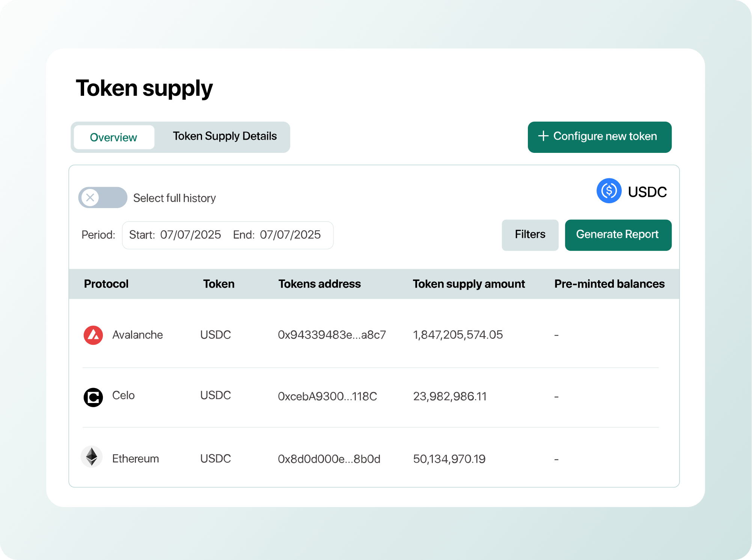This screenshot has width=752, height=560.
Task: Click address 0x94339483e...a8c7
Action: pyautogui.click(x=332, y=335)
